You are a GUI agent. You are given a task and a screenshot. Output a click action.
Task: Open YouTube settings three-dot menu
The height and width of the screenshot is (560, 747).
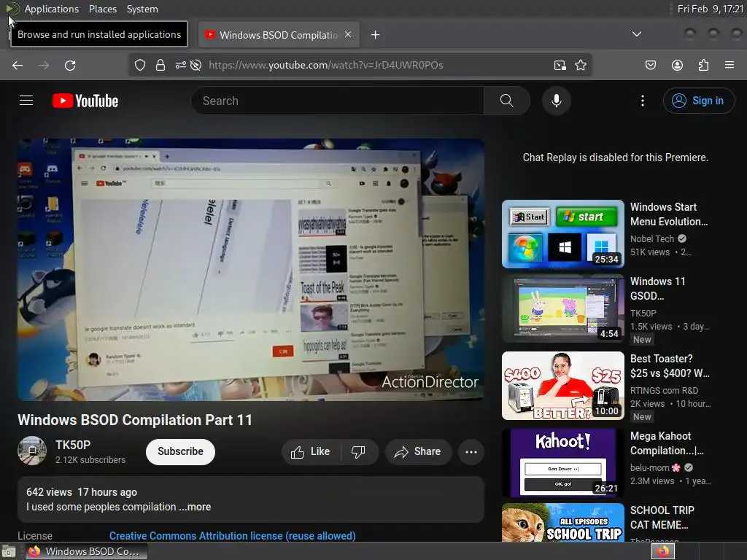pyautogui.click(x=643, y=101)
